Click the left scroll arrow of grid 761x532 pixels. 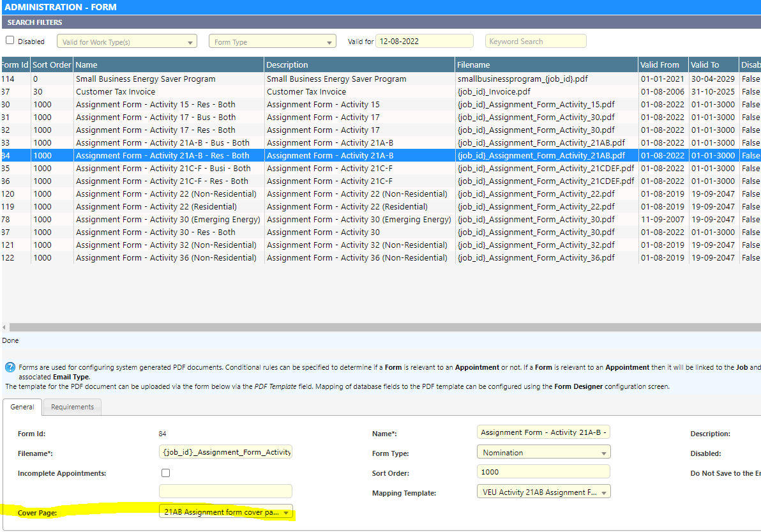(4, 327)
